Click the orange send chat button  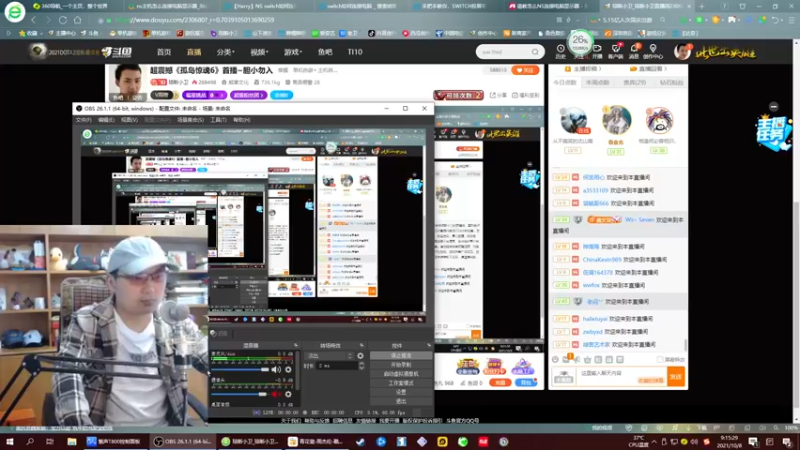676,377
